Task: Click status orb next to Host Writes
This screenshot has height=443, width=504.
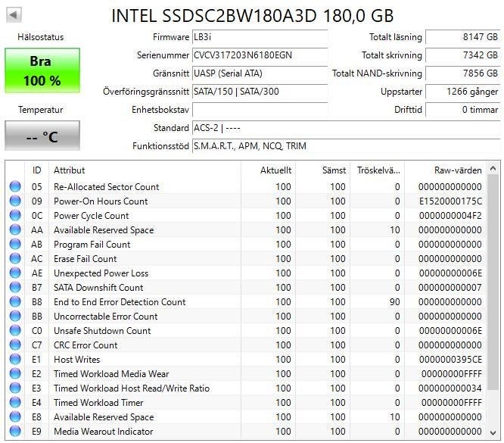Action: click(15, 360)
